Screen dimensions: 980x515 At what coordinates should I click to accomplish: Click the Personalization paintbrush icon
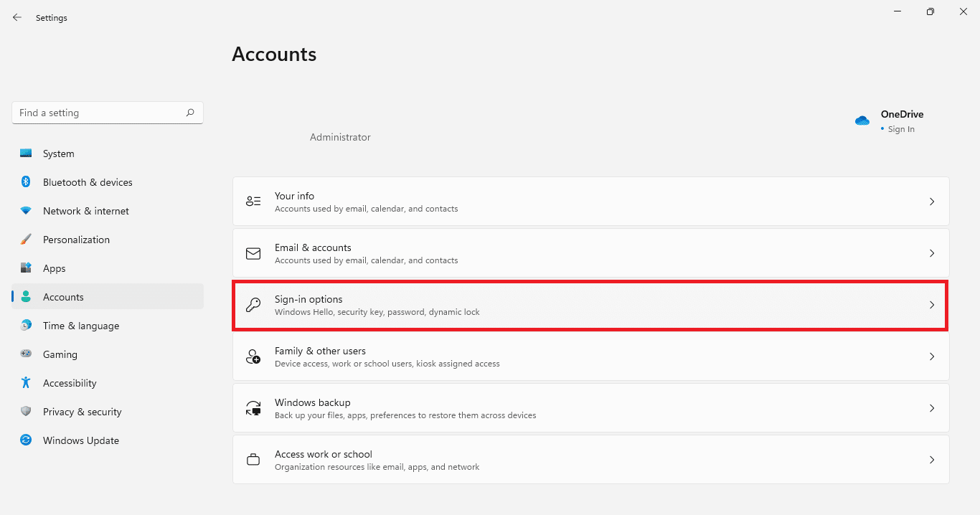(26, 240)
